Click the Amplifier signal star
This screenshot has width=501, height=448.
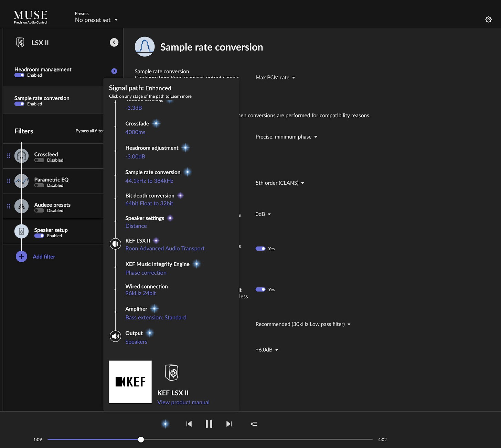[154, 309]
